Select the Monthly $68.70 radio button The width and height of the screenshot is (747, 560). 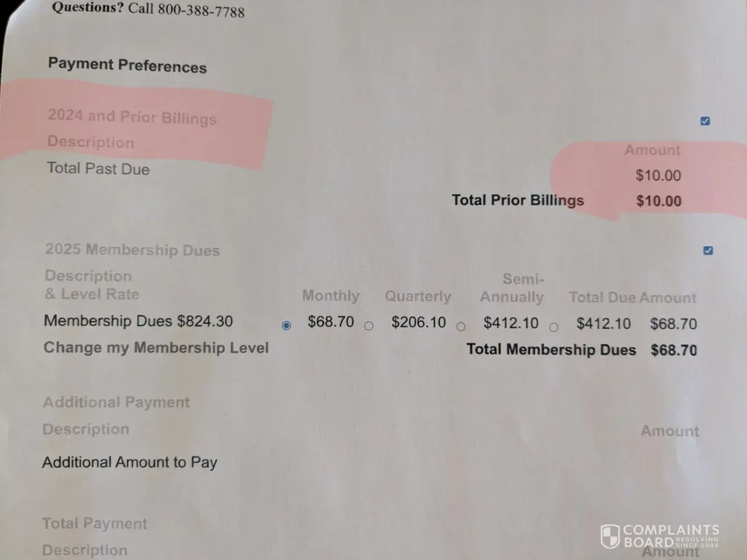(286, 325)
